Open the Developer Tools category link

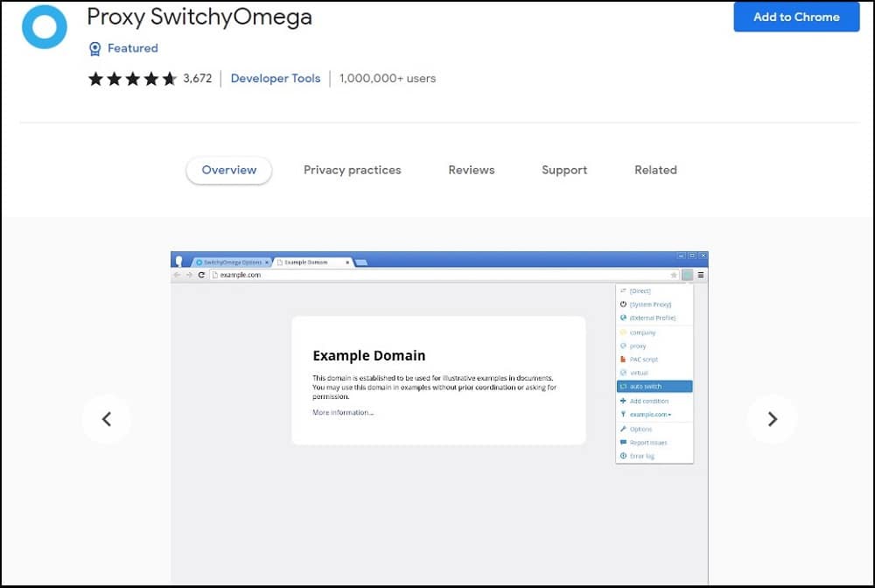click(276, 79)
